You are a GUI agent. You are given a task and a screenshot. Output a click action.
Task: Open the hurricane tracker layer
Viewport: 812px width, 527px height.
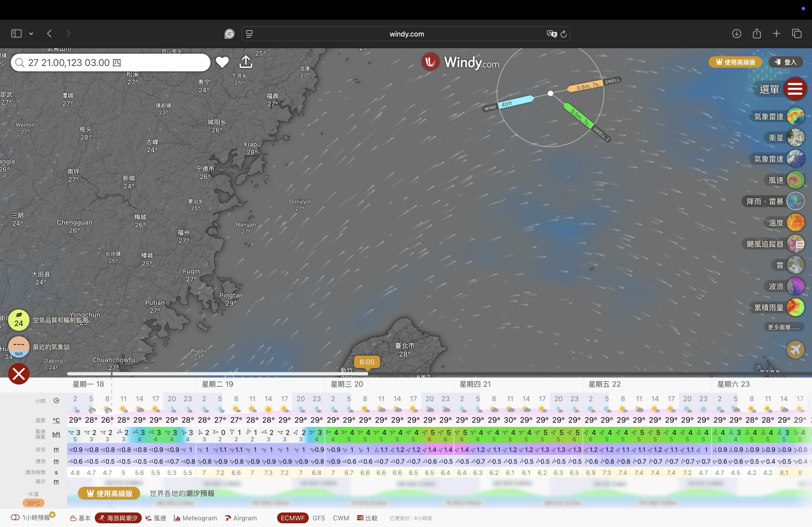pyautogui.click(x=795, y=244)
